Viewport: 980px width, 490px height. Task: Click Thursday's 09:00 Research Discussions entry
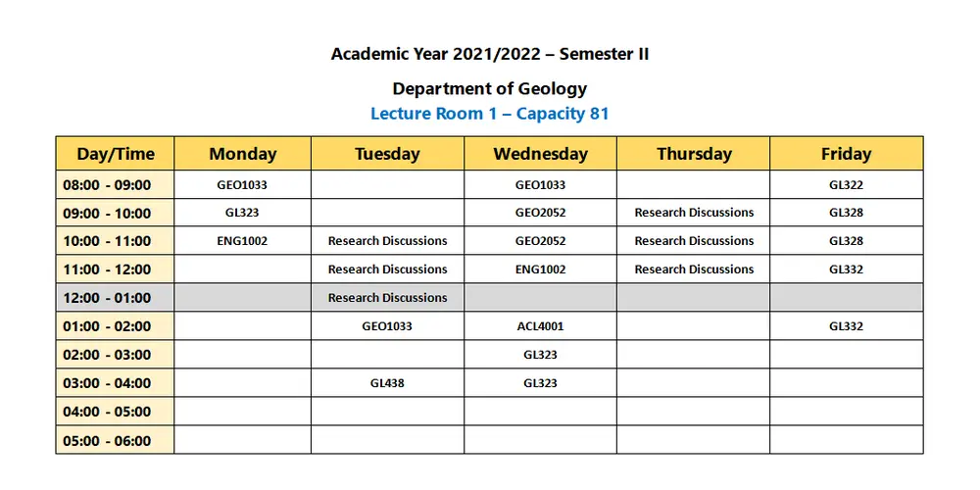click(694, 213)
